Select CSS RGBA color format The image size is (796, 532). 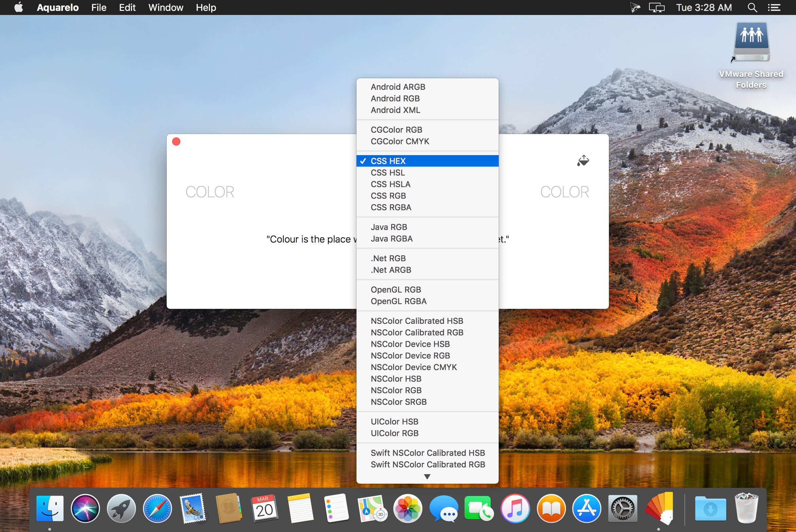[x=391, y=207]
